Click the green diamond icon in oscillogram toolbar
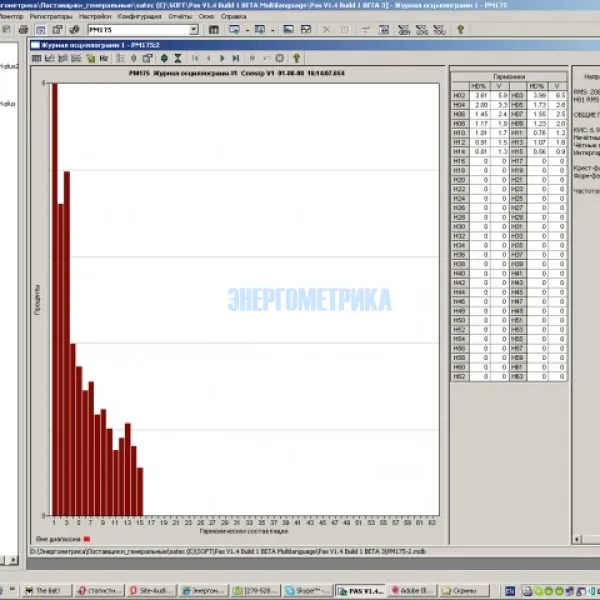This screenshot has height=600, width=600. [163, 59]
